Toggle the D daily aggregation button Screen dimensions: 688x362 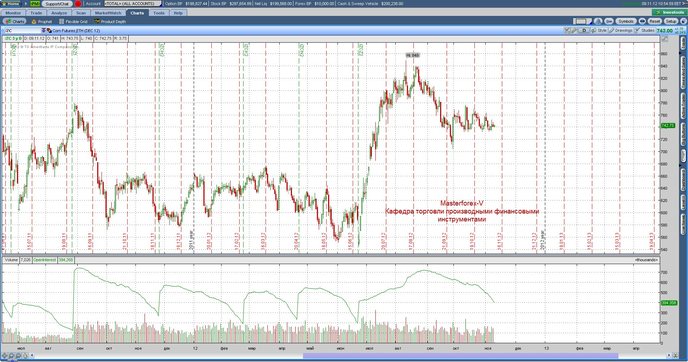(x=584, y=30)
